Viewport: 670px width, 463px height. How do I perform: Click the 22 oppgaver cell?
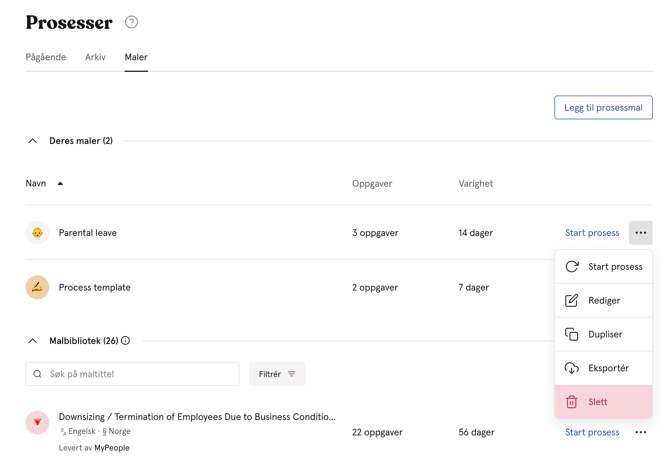(377, 432)
